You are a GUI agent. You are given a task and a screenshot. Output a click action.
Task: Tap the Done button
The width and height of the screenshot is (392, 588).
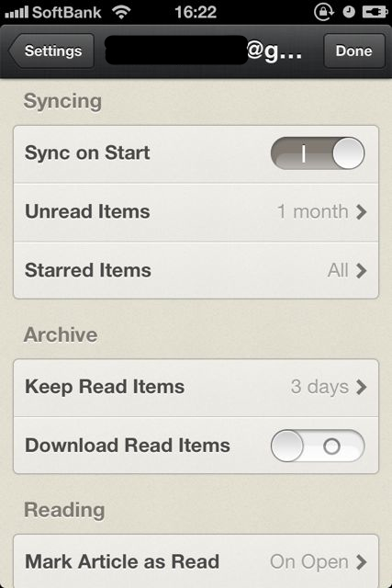(x=354, y=51)
